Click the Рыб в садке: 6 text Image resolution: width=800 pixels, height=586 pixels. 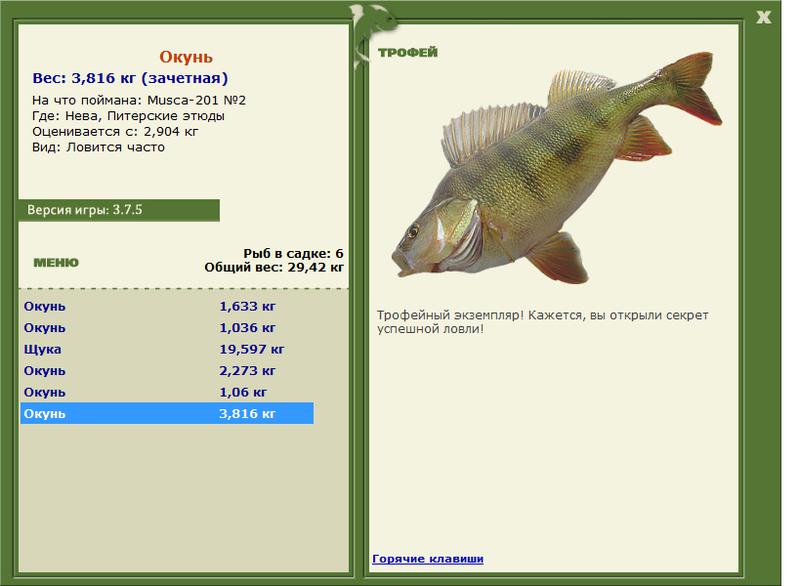(293, 253)
